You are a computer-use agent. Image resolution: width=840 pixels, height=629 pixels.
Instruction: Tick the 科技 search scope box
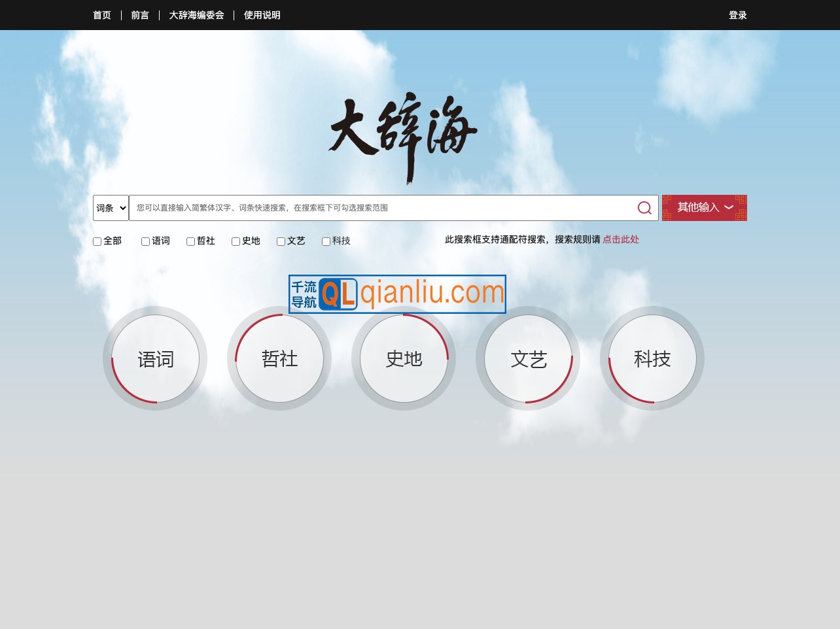326,241
